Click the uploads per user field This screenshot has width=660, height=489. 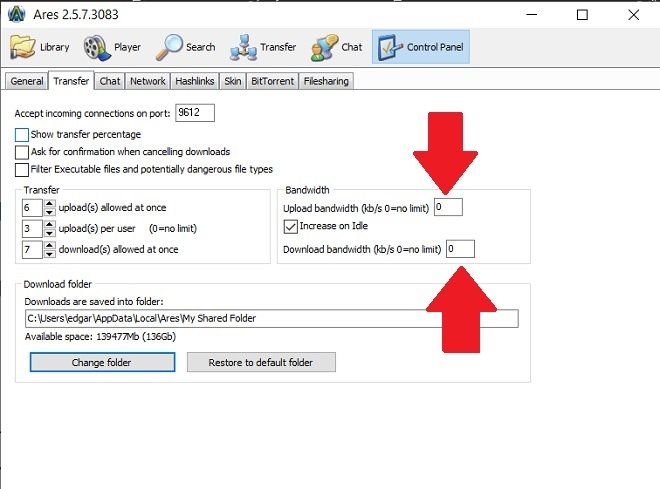pyautogui.click(x=32, y=229)
